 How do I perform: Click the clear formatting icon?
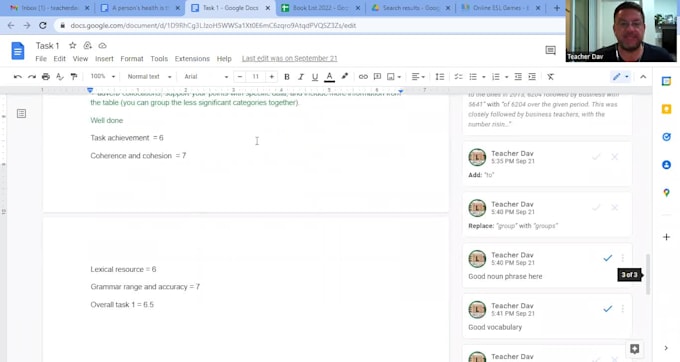point(550,77)
